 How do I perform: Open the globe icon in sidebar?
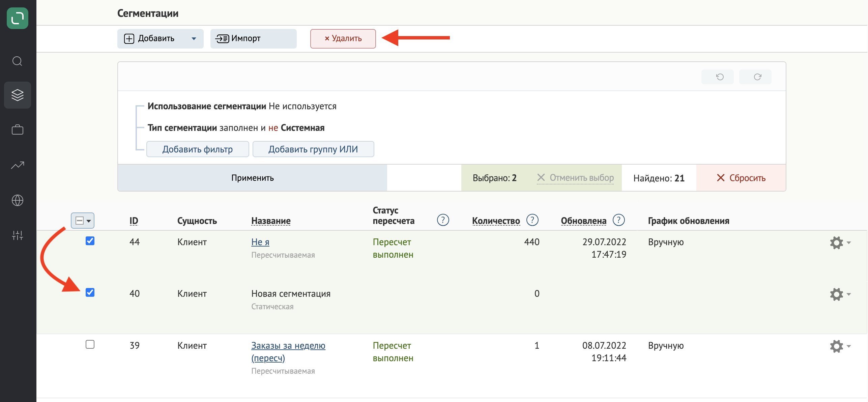(x=18, y=200)
